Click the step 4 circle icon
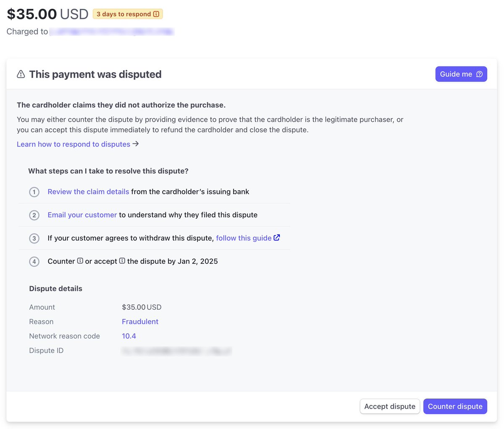 pos(34,261)
